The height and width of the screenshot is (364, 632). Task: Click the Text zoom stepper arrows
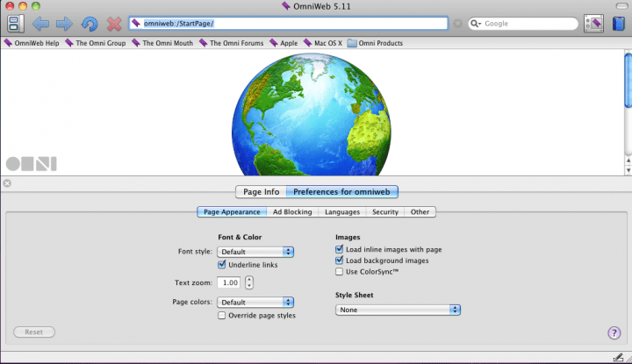(x=249, y=282)
